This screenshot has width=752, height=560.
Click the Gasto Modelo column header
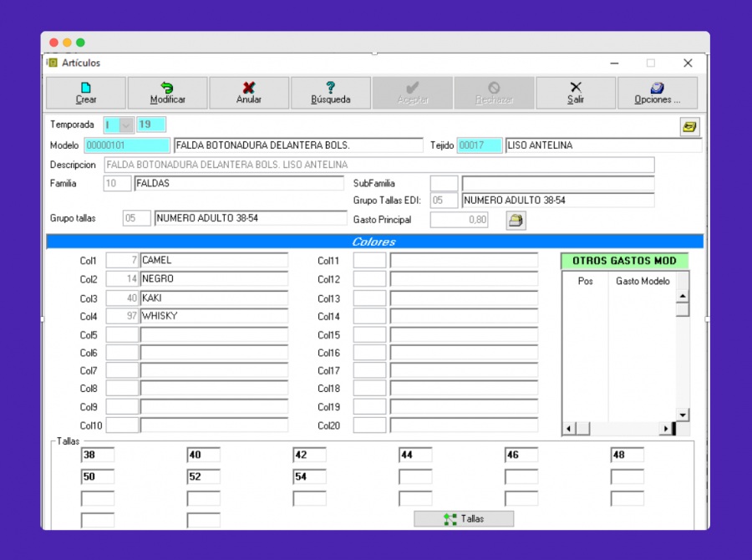click(643, 281)
